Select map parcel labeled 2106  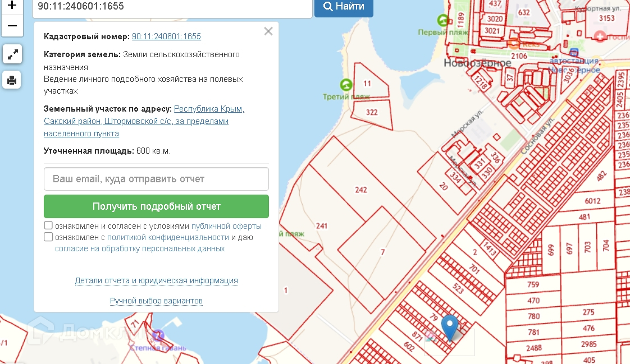(519, 56)
